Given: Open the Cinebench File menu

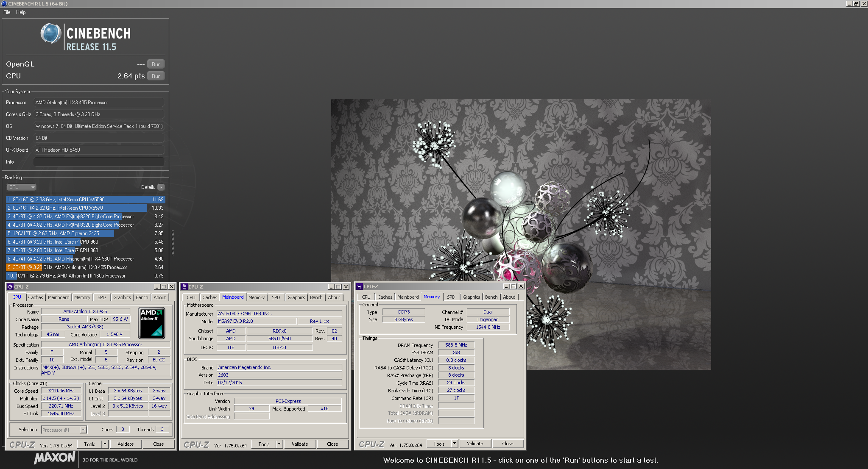Looking at the screenshot, I should pos(7,12).
